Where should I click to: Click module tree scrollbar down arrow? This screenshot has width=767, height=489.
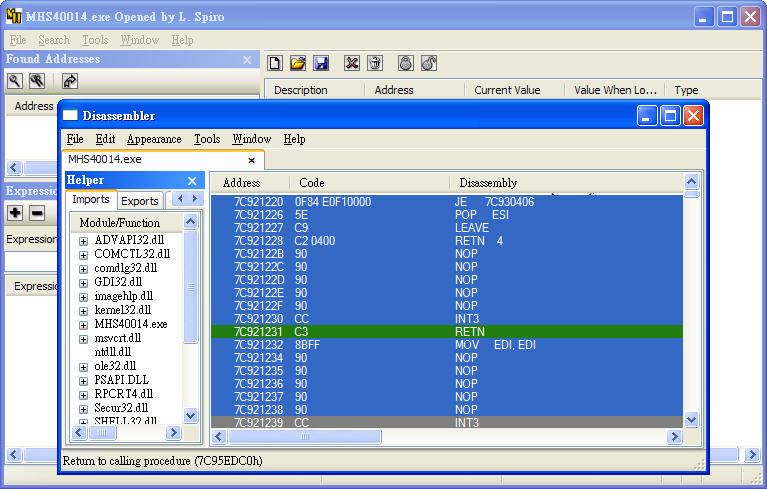click(x=191, y=416)
